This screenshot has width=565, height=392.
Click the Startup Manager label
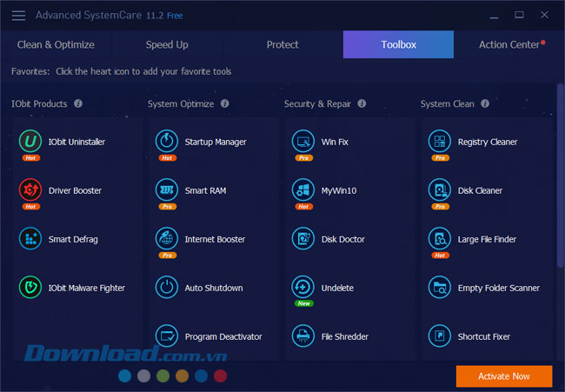(216, 142)
